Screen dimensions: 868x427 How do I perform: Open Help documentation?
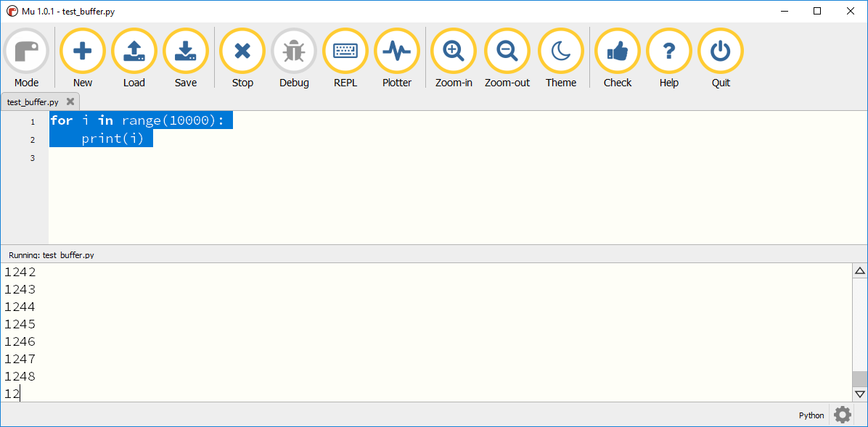pos(668,58)
